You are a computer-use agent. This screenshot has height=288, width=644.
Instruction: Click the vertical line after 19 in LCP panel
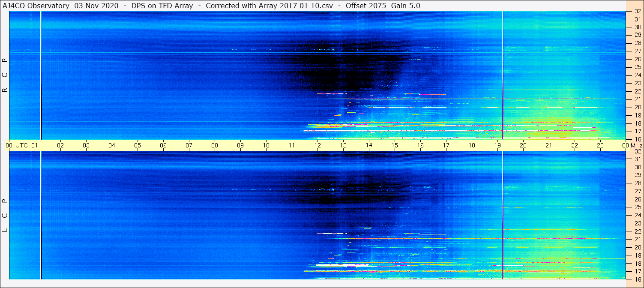[502, 214]
